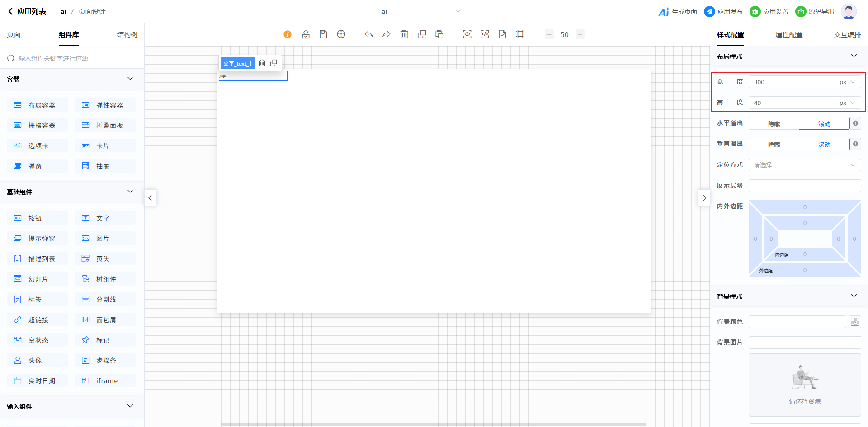Screen dimensions: 868x427
Task: Click the unlock padlock icon
Action: click(x=306, y=34)
